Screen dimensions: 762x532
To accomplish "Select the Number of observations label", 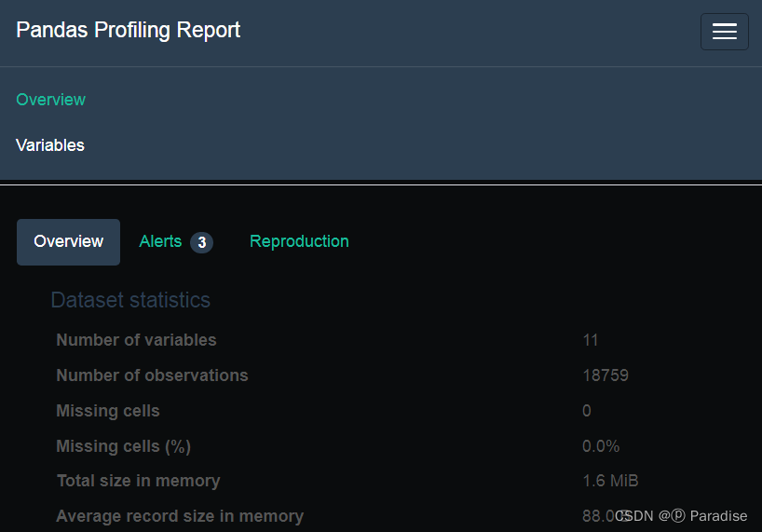I will [152, 375].
